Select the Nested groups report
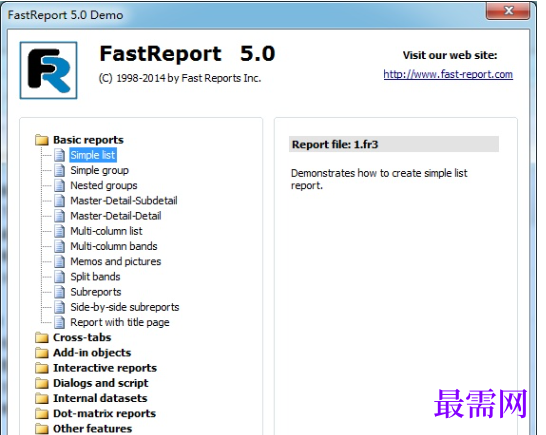This screenshot has width=546, height=435. pos(104,186)
